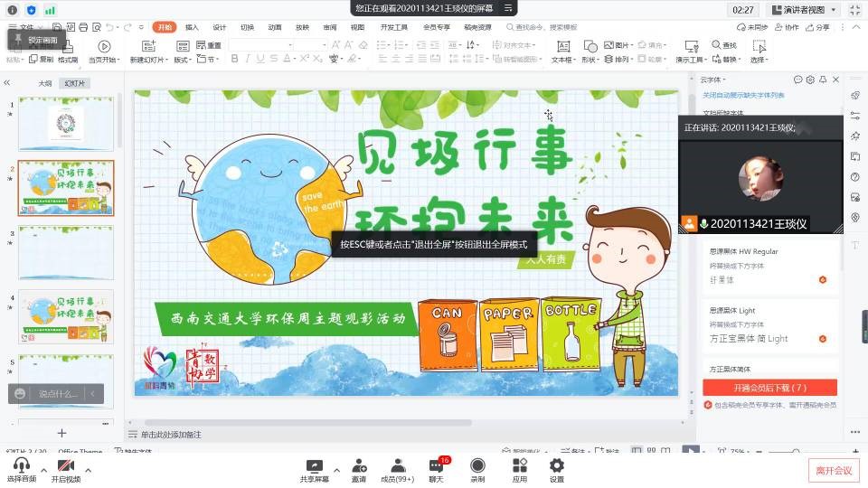Open the 邀请 invite icon

(359, 465)
